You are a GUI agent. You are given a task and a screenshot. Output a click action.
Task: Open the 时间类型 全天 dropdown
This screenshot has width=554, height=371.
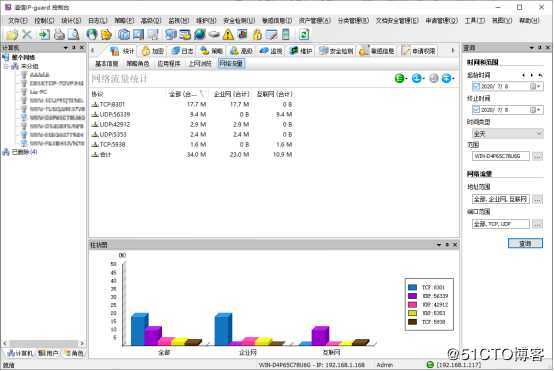508,134
